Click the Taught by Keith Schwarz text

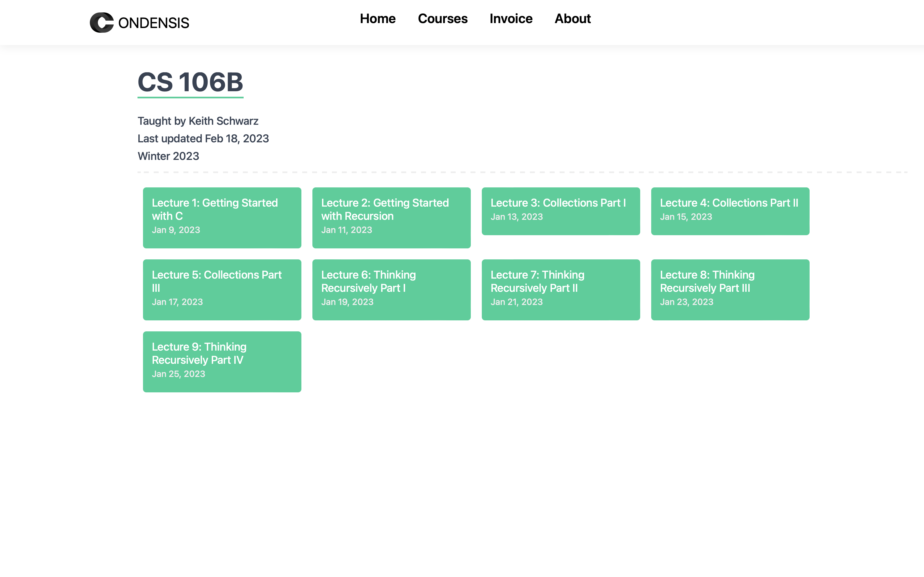tap(198, 121)
